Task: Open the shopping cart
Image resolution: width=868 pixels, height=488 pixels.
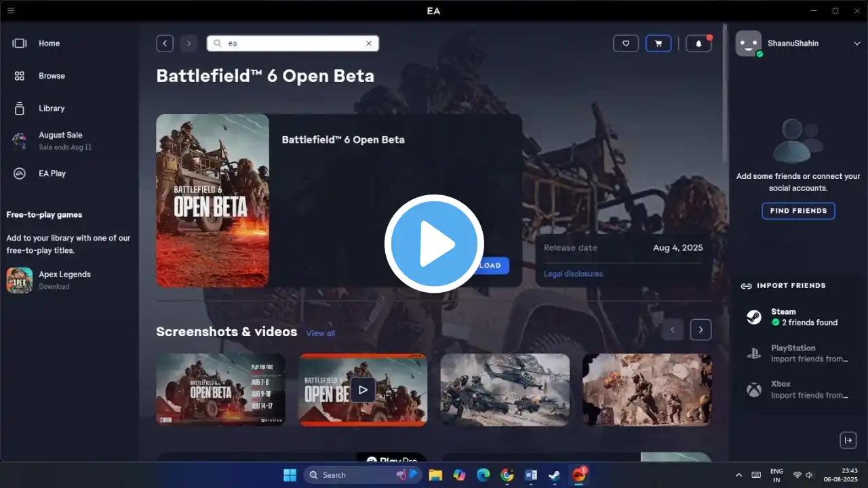Action: (658, 43)
